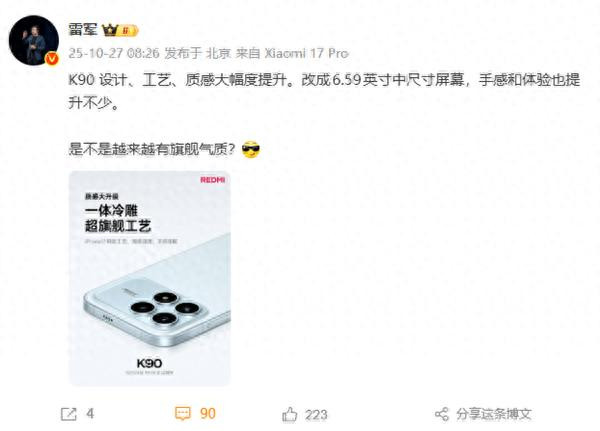Click the comment count 90
Screen dimensions: 600x431
point(208,413)
